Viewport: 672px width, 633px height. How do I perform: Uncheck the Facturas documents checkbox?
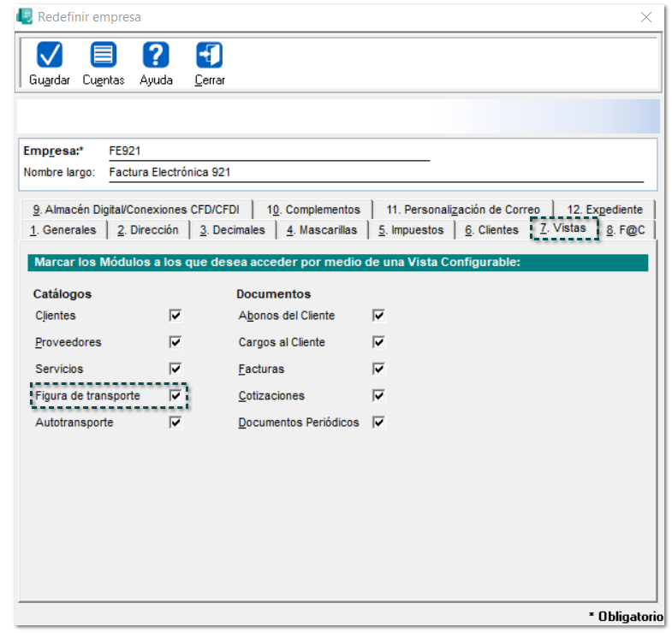pyautogui.click(x=378, y=370)
